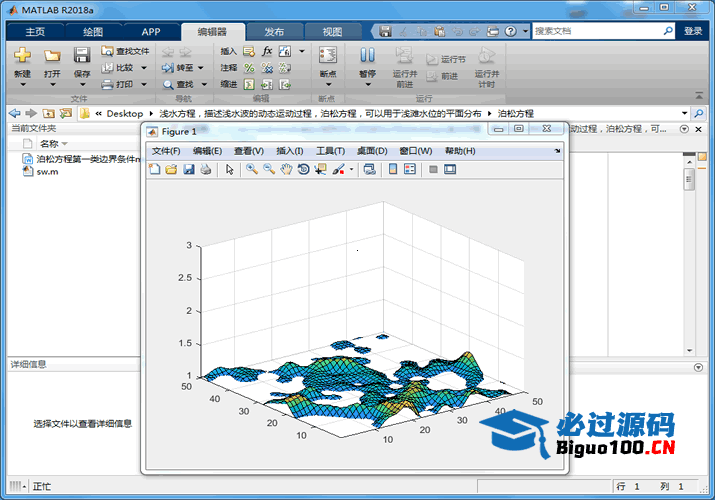Click the New figure icon in Figure 1
Image resolution: width=715 pixels, height=500 pixels.
point(155,170)
